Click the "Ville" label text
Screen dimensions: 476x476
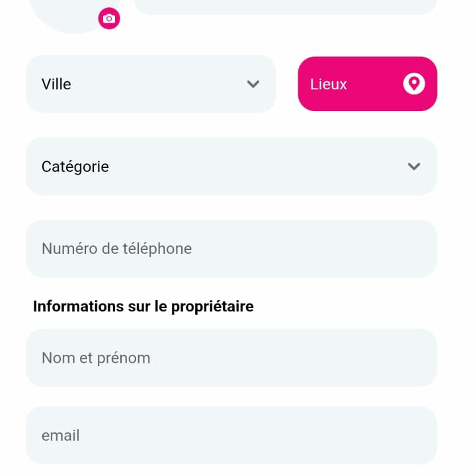pos(56,84)
